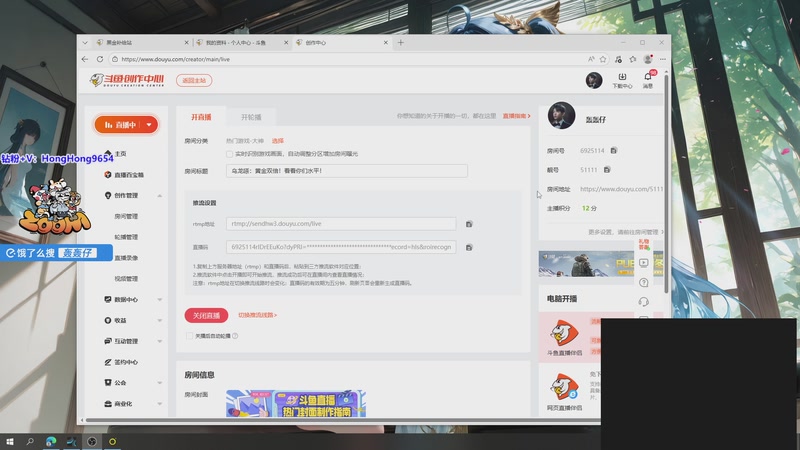Toggle 关播后自动轮播 checkbox
The width and height of the screenshot is (800, 450).
(189, 336)
